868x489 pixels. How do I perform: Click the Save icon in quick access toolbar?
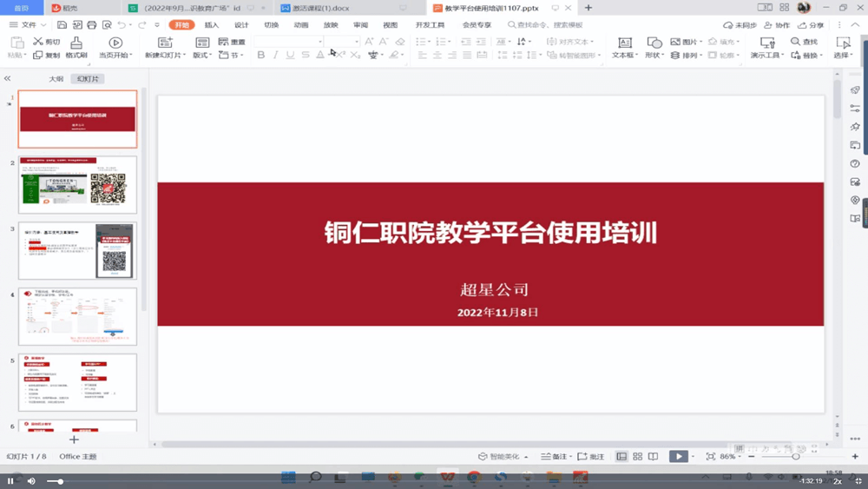pyautogui.click(x=62, y=25)
